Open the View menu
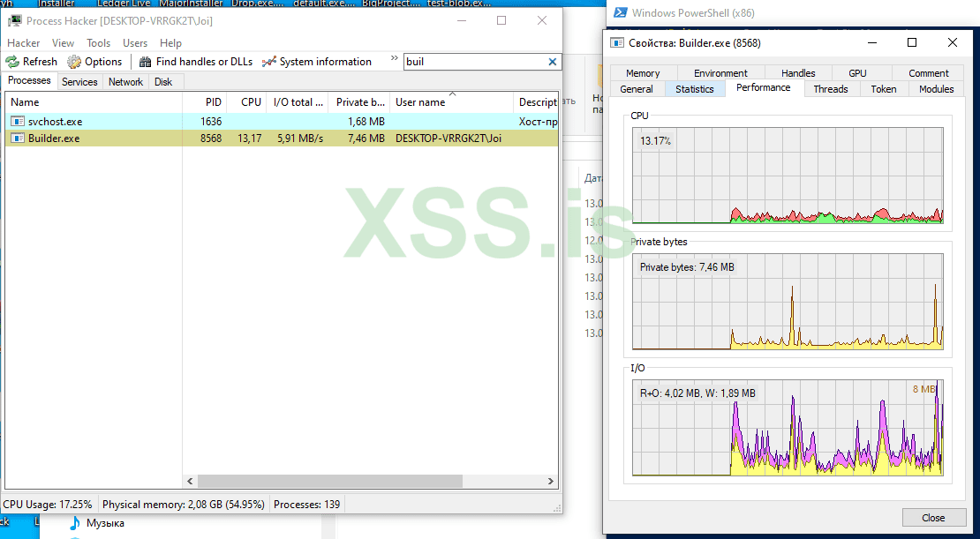Screen dimensions: 980x539 (x=63, y=43)
